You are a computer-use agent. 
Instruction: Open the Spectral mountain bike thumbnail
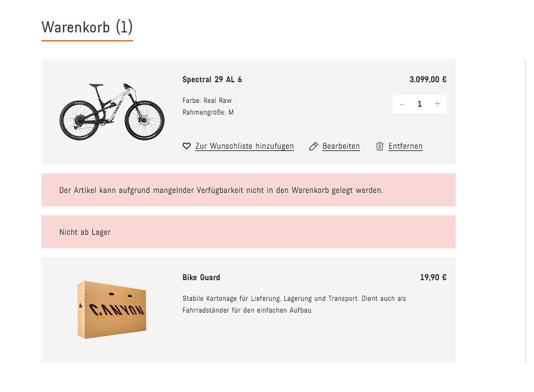(112, 111)
